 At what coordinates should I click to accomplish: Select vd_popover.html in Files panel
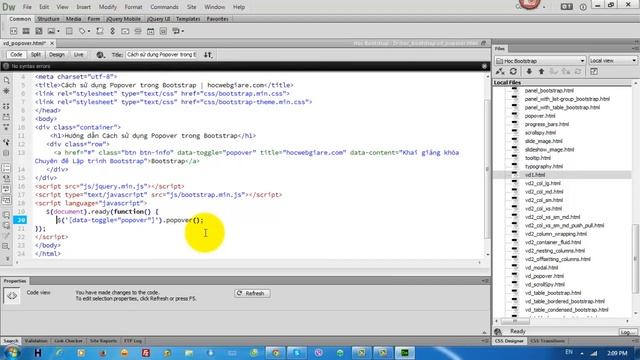(544, 276)
